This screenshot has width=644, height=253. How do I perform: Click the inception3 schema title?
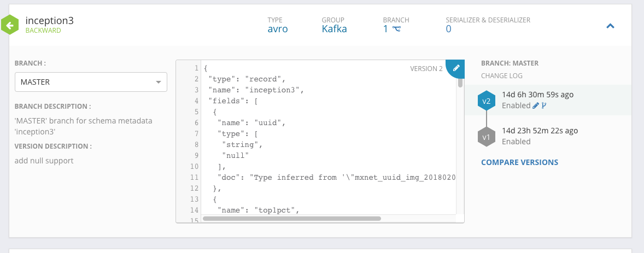pos(49,21)
